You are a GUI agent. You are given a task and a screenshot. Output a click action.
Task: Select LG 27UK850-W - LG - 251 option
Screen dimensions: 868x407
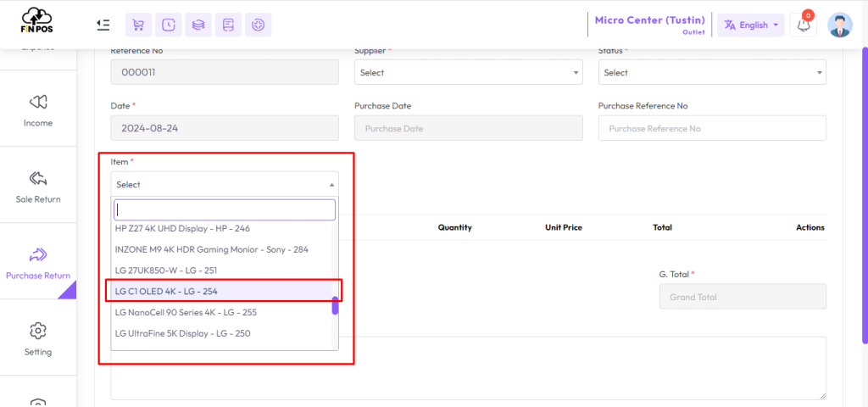click(221, 270)
